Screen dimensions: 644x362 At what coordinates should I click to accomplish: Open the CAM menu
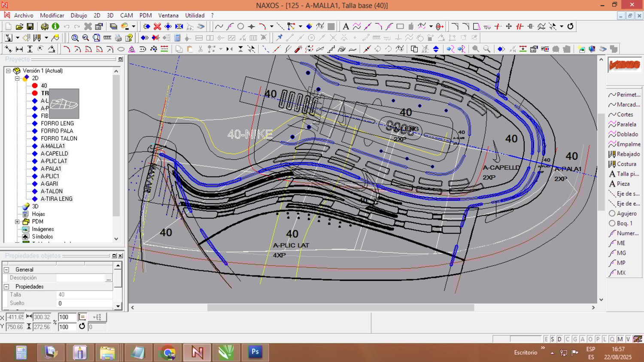(x=126, y=15)
